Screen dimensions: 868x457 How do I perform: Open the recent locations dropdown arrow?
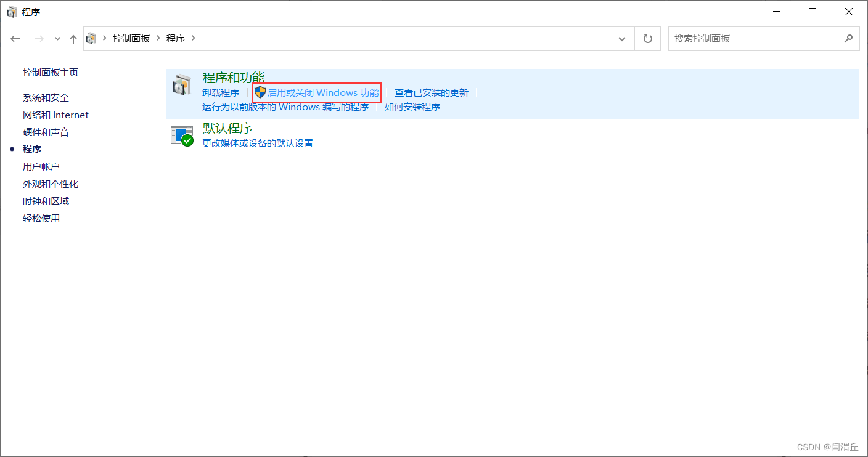(x=57, y=38)
